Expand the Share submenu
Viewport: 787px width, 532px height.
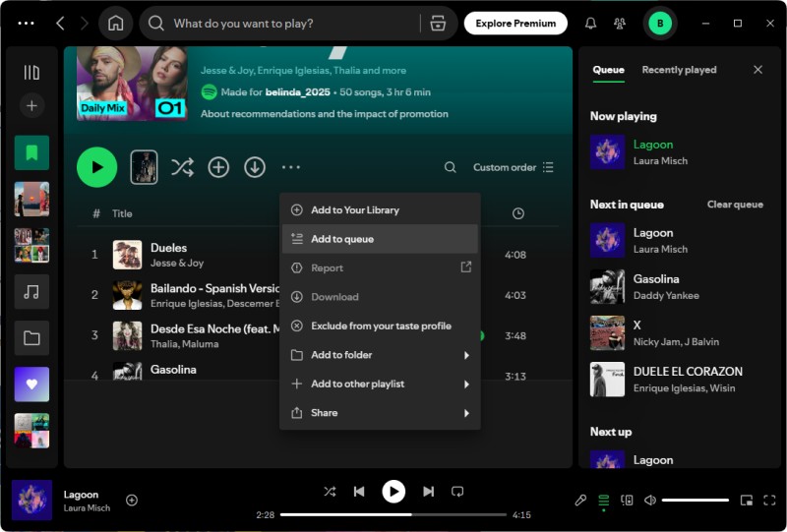380,413
